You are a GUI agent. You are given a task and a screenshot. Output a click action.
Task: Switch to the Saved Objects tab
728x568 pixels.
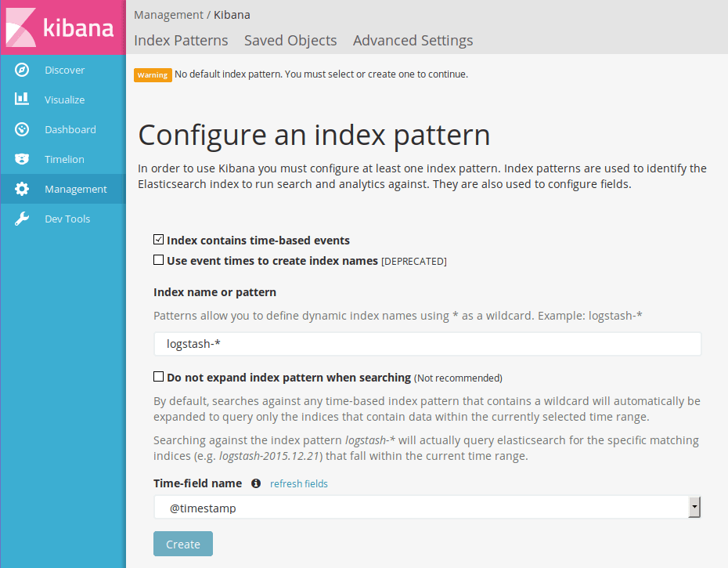[x=290, y=41]
